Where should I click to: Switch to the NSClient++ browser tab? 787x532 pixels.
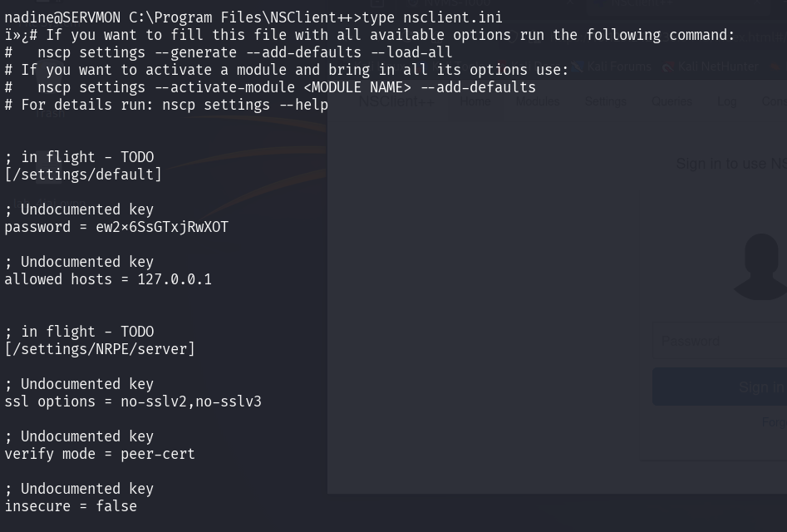pos(642,3)
